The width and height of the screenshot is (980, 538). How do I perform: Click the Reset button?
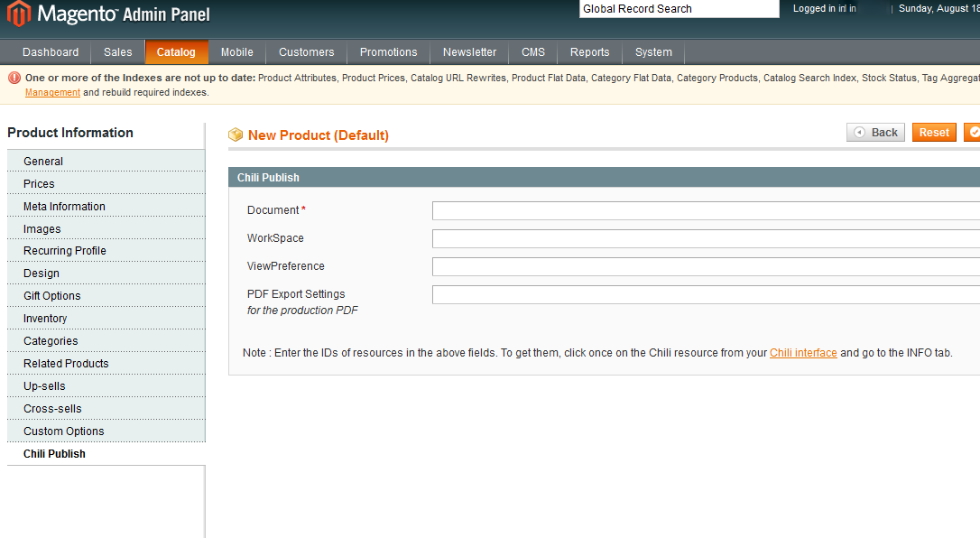pos(934,133)
